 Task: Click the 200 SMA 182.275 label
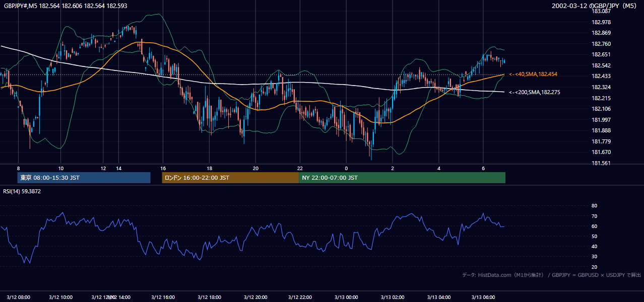(534, 92)
